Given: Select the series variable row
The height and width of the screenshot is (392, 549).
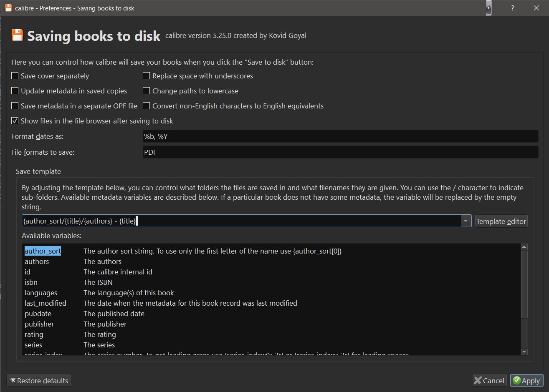Looking at the screenshot, I should coord(33,345).
